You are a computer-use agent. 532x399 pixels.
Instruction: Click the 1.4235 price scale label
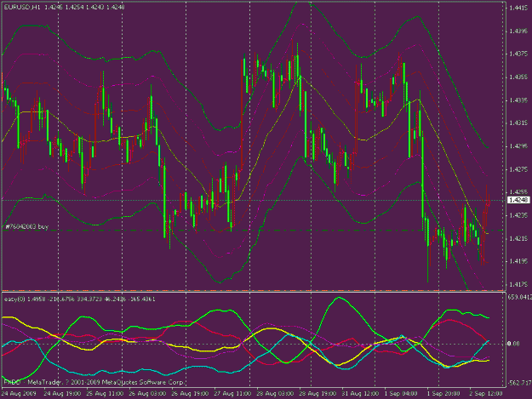518,215
